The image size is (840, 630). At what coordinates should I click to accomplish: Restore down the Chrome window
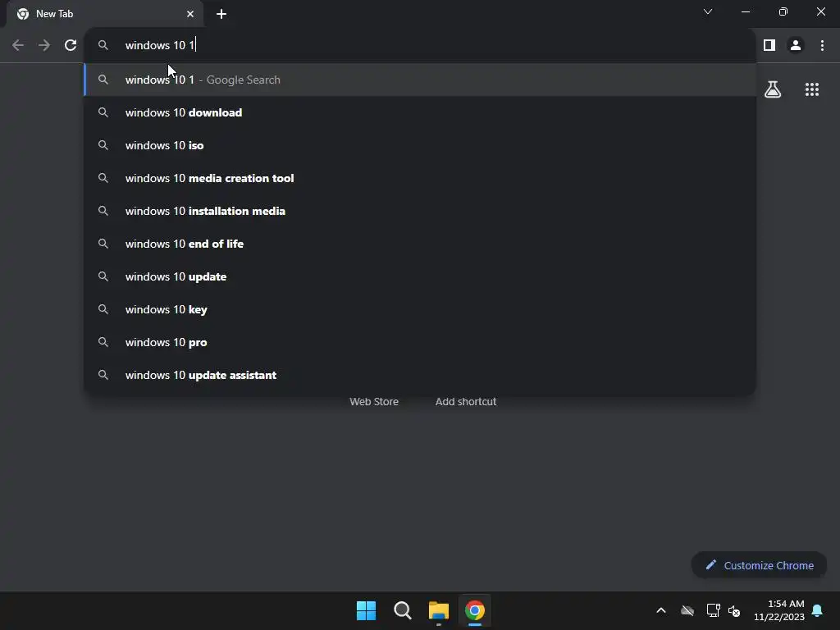783,11
